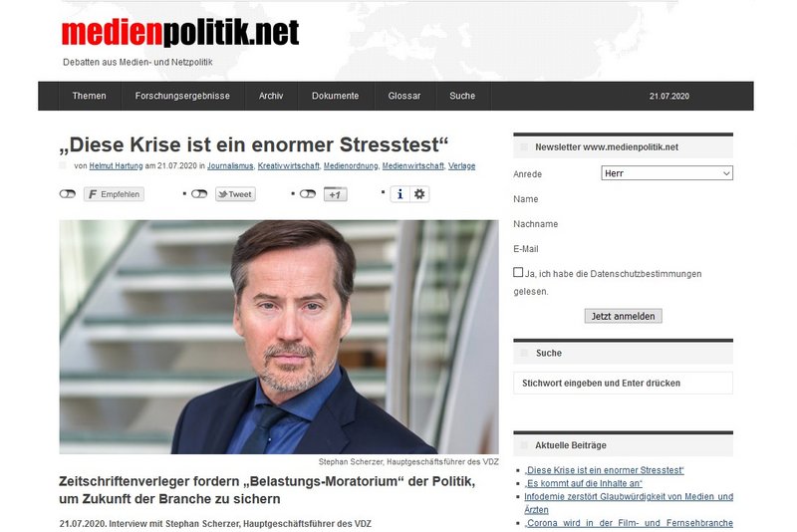
Task: Open the Themen navigation menu
Action: pos(90,96)
